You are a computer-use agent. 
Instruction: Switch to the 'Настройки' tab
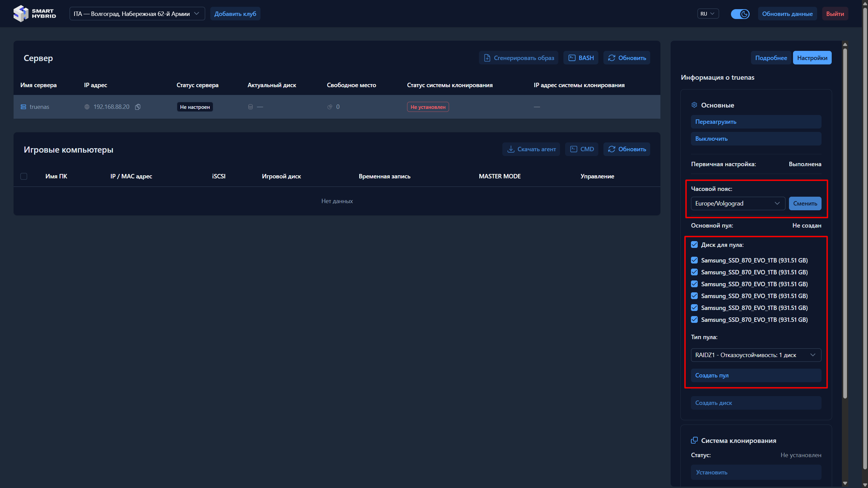point(812,58)
